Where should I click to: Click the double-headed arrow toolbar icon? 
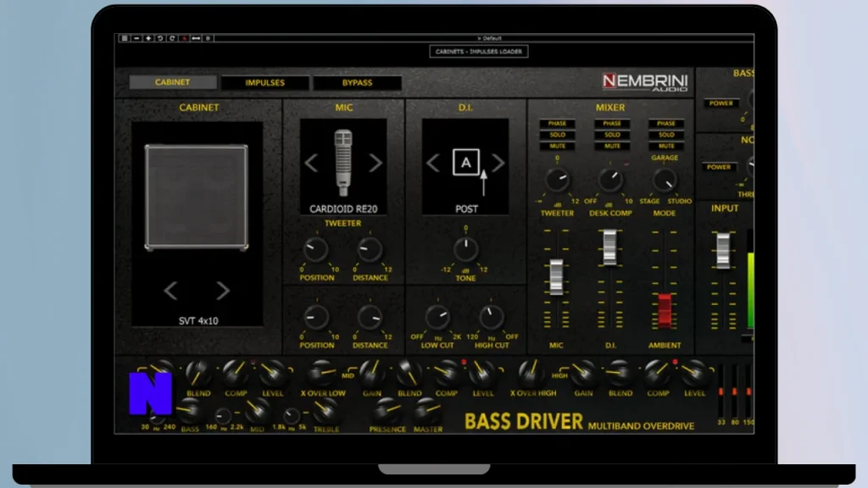coord(196,38)
